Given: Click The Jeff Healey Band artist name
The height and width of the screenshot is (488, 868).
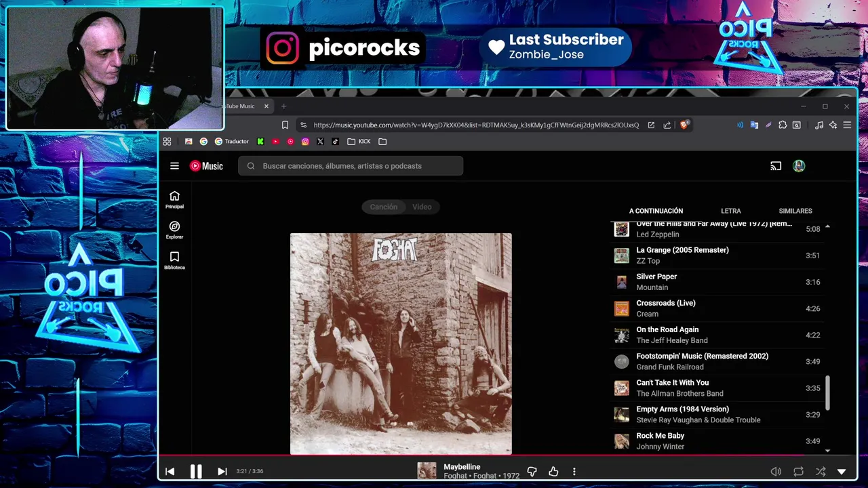Looking at the screenshot, I should (671, 340).
